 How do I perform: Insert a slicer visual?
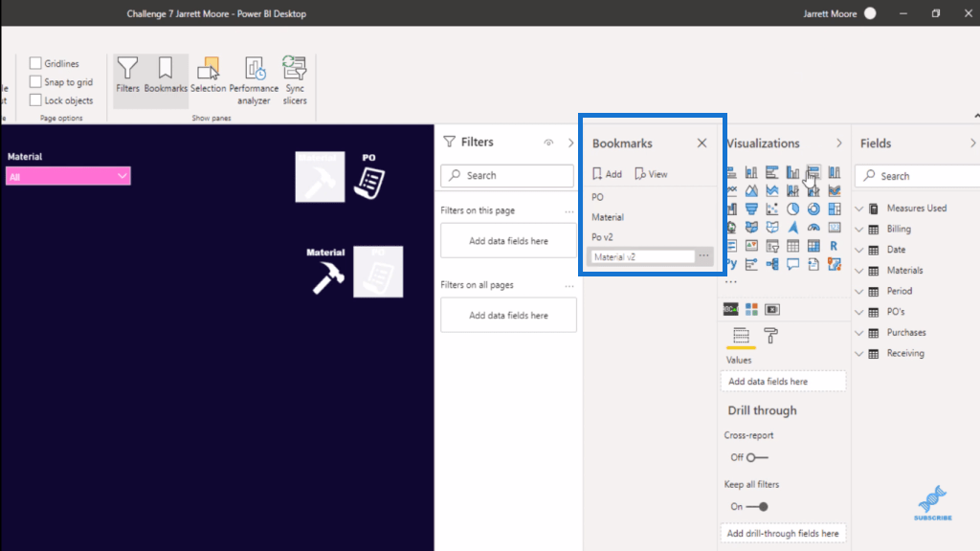[x=772, y=246]
